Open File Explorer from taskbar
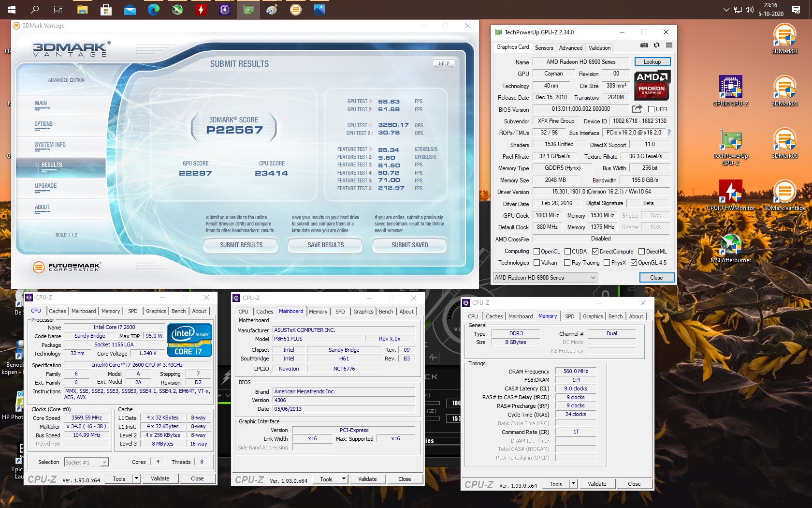This screenshot has width=812, height=508. click(82, 9)
